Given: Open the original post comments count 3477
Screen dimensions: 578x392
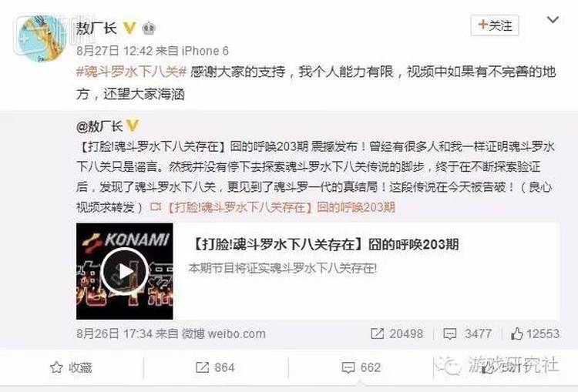Looking at the screenshot, I should (x=468, y=333).
